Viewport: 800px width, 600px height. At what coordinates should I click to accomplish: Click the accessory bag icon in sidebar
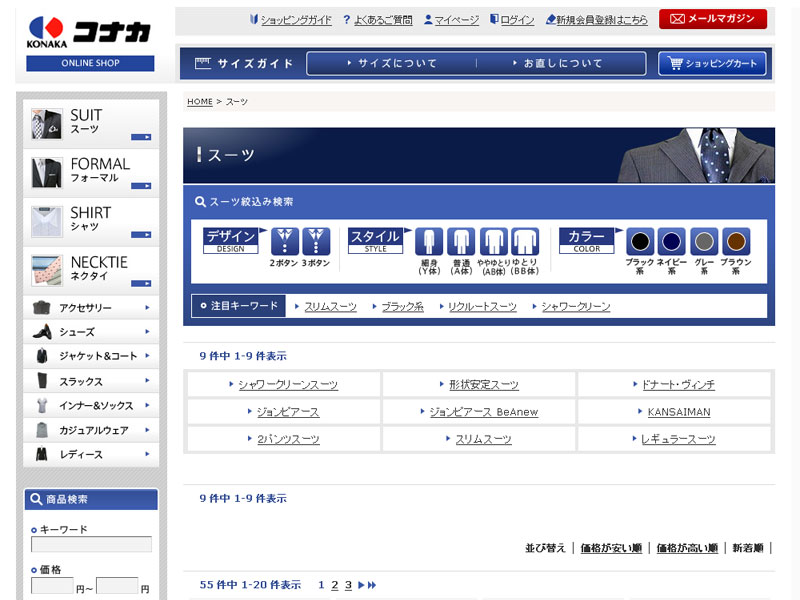click(x=42, y=307)
